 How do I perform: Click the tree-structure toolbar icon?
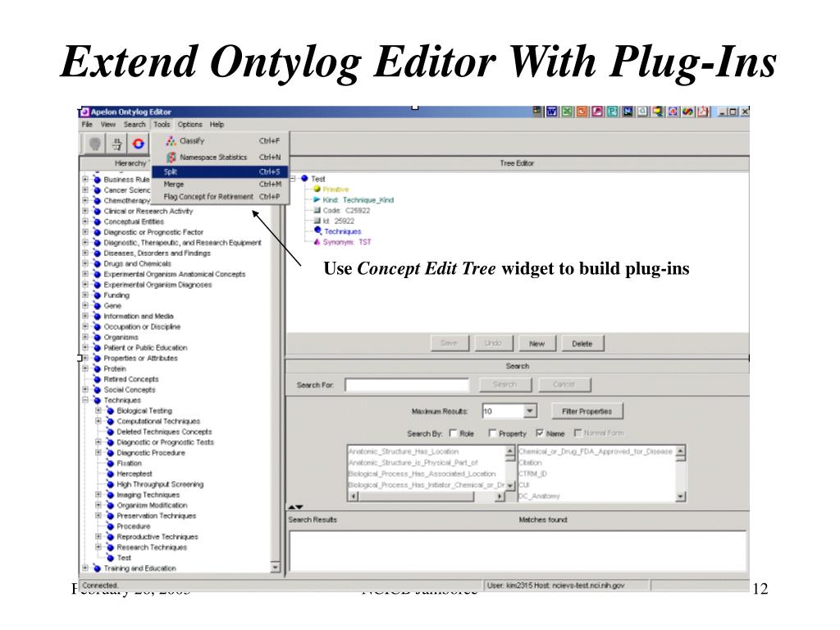coord(116,144)
